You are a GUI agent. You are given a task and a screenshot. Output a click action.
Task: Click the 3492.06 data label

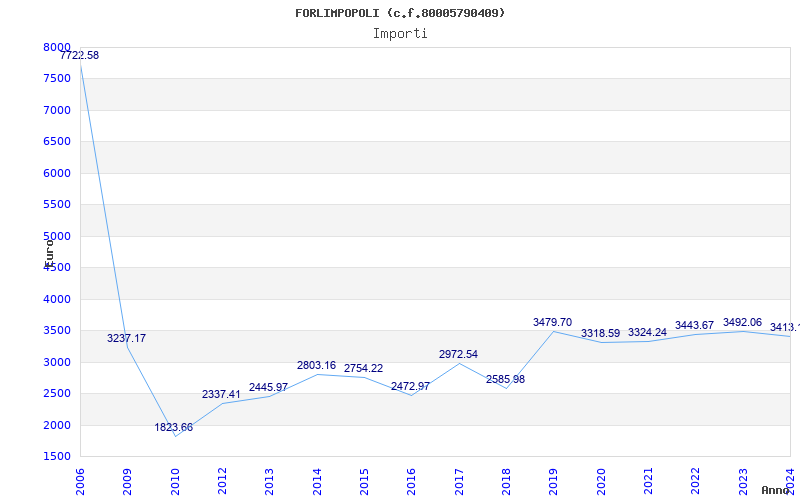coord(742,322)
